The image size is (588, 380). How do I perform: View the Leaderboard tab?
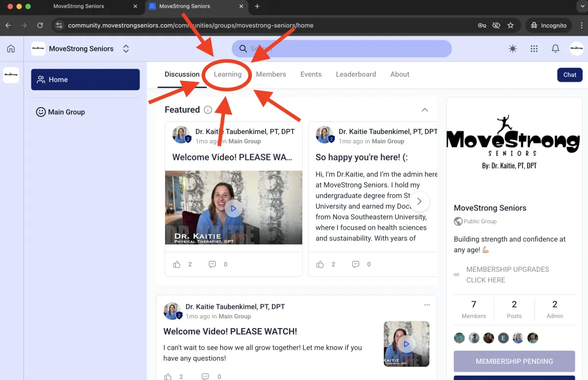[x=356, y=74]
